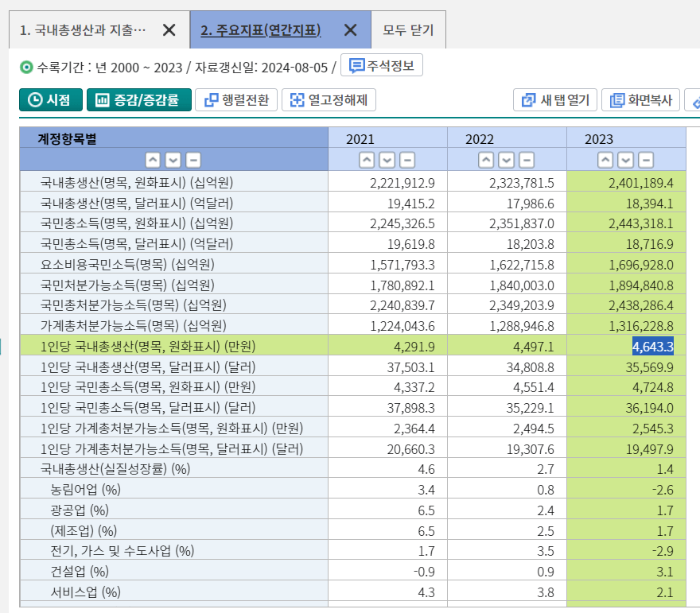Open 주석정보 annotation info
The width and height of the screenshot is (700, 613).
[x=382, y=65]
